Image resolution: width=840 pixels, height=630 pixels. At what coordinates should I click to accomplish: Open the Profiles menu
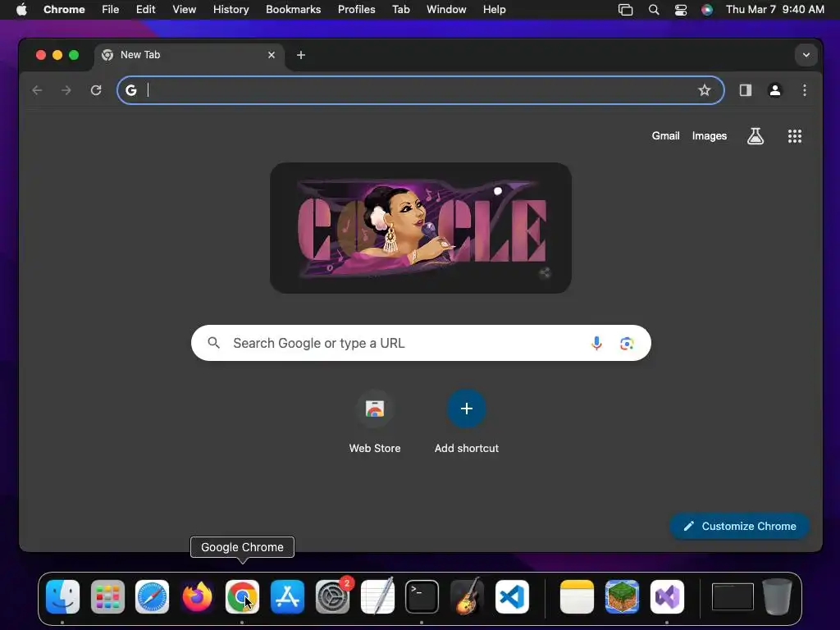356,10
